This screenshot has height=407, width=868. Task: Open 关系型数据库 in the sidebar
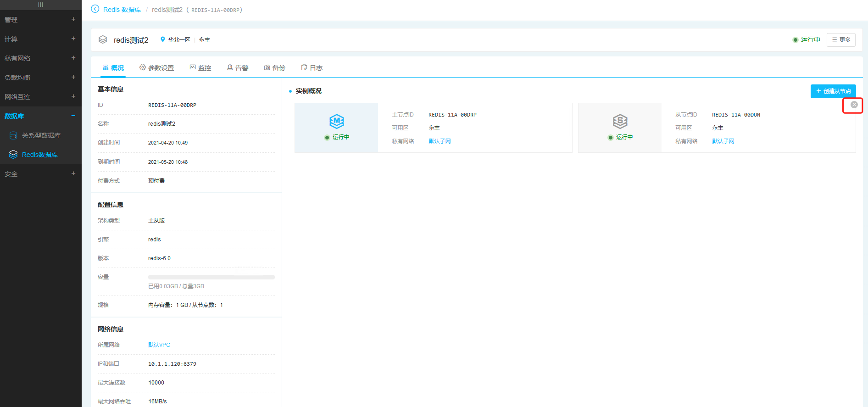pos(41,135)
